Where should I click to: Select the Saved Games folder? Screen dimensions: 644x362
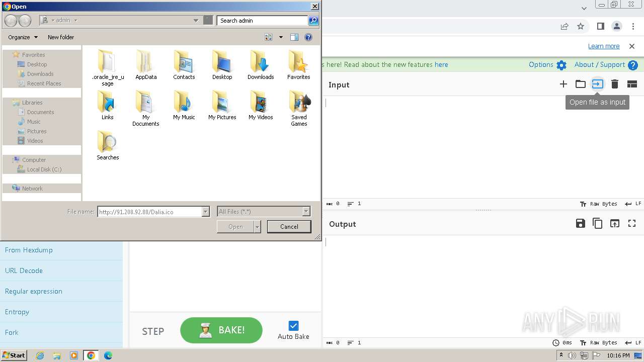(299, 108)
